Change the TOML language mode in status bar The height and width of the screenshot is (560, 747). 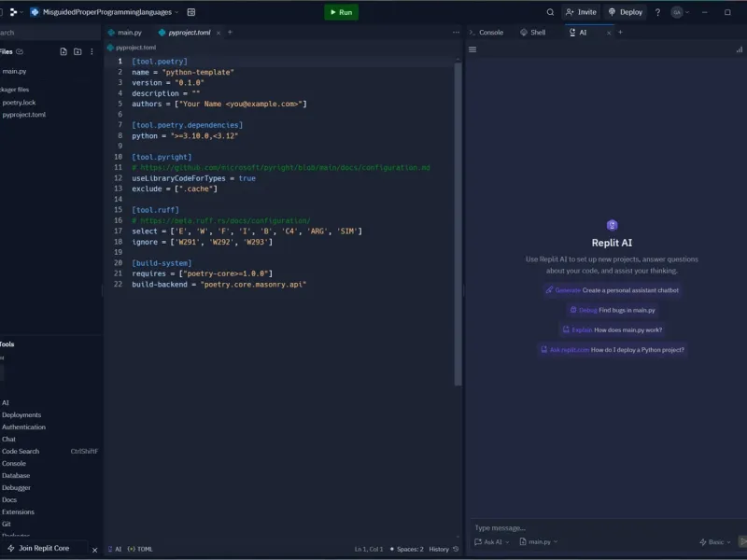pyautogui.click(x=140, y=549)
